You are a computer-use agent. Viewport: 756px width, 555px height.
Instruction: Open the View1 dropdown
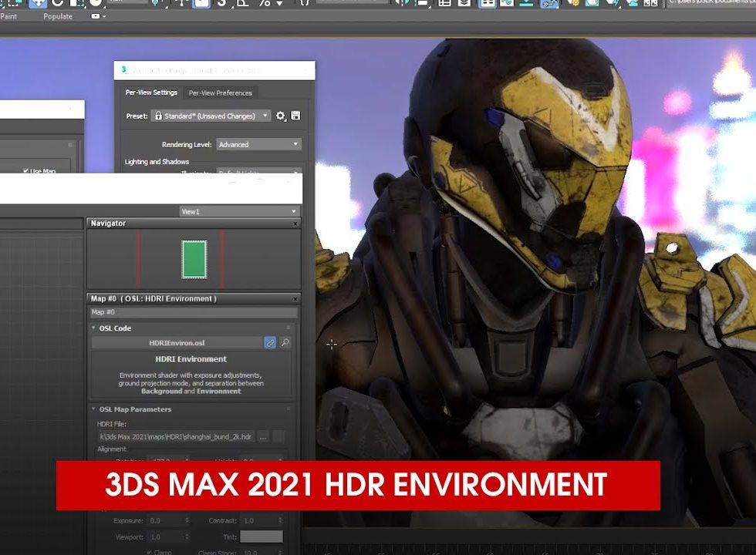[240, 211]
